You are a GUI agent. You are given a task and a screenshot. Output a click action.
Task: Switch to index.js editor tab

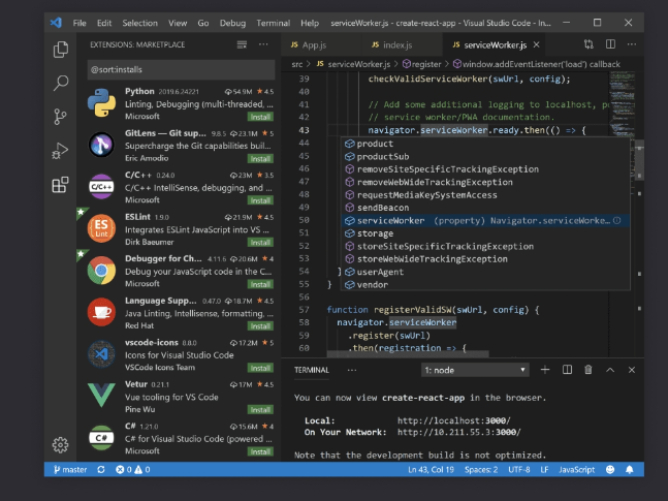tap(401, 45)
